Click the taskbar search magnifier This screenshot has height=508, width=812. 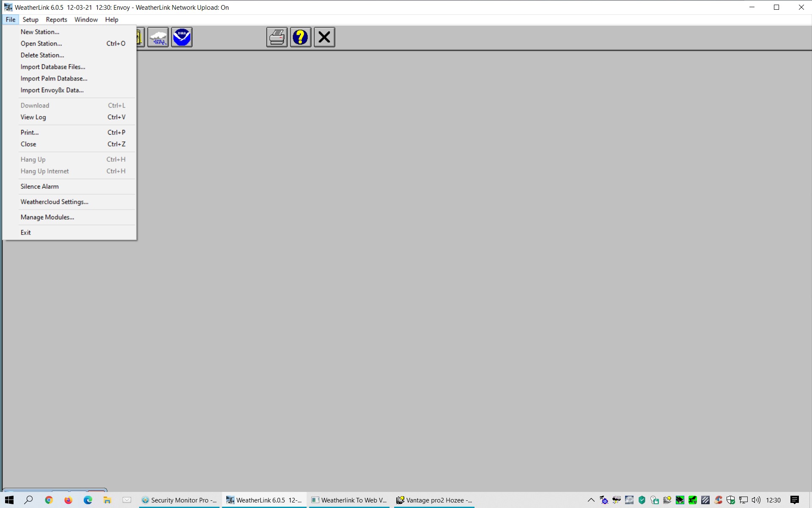point(29,500)
